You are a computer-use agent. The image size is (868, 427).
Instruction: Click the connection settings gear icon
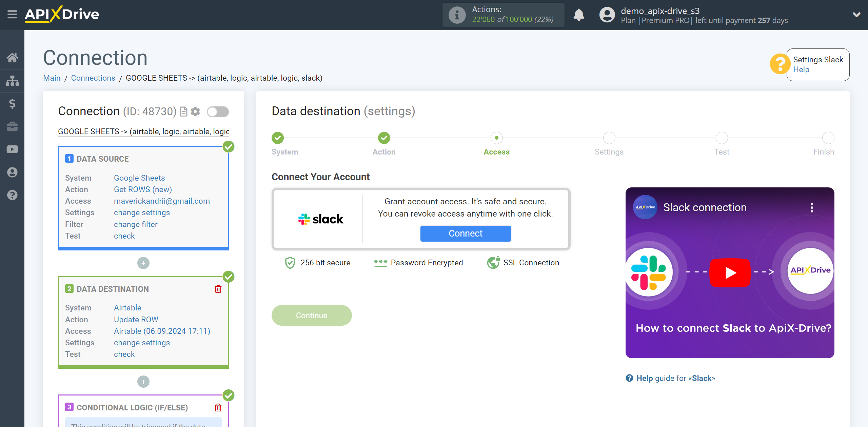click(196, 111)
